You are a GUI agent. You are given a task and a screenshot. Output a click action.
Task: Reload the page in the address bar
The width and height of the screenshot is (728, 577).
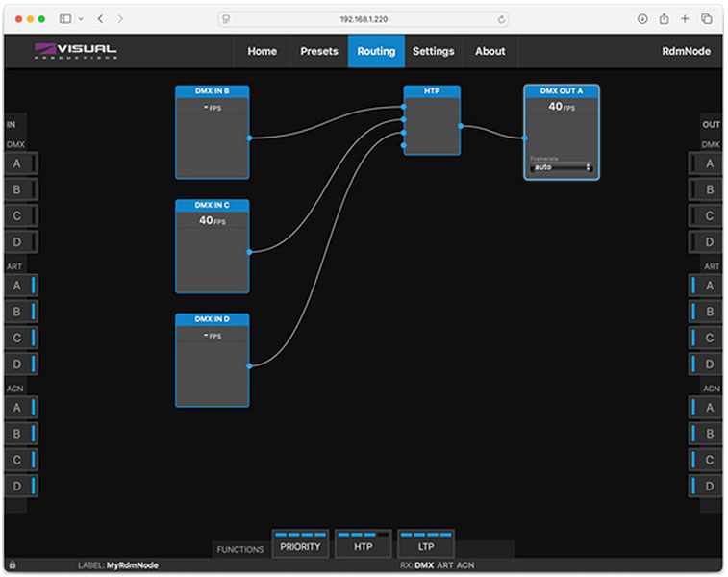click(x=502, y=19)
